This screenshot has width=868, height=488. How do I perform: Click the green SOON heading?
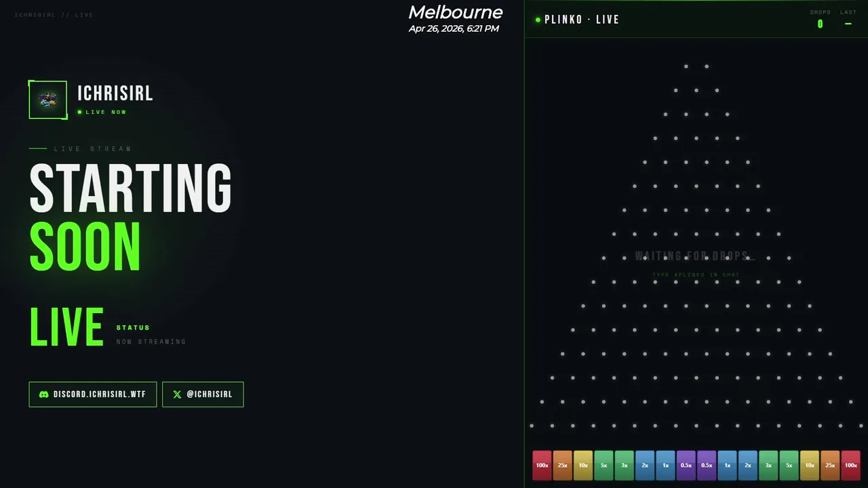click(x=85, y=247)
